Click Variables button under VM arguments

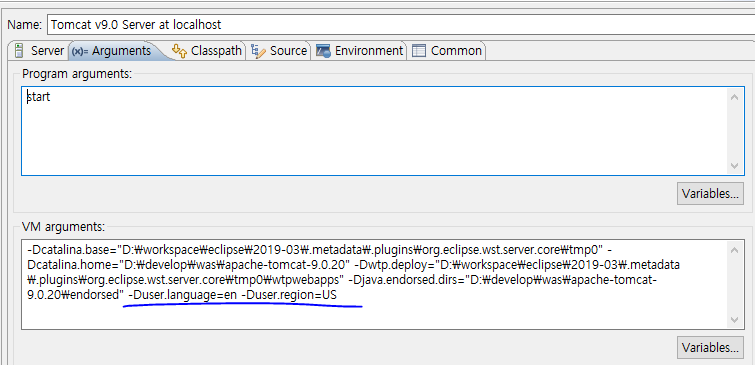point(710,347)
